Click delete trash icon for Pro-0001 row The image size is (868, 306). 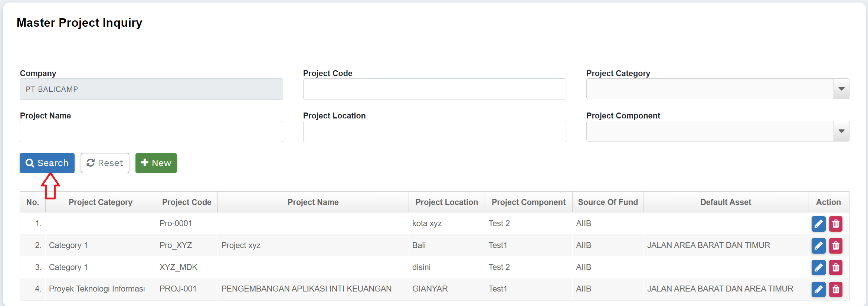[836, 224]
